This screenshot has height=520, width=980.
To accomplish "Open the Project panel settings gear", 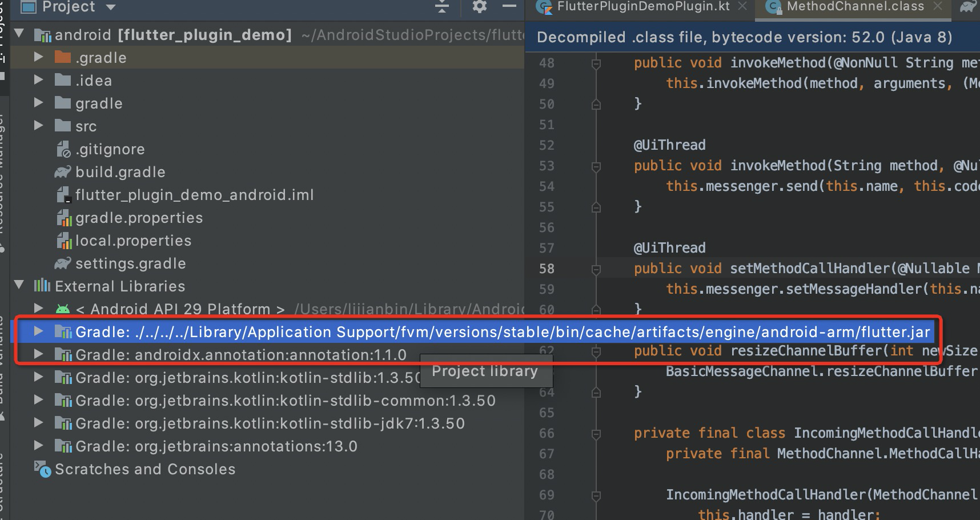I will 479,7.
